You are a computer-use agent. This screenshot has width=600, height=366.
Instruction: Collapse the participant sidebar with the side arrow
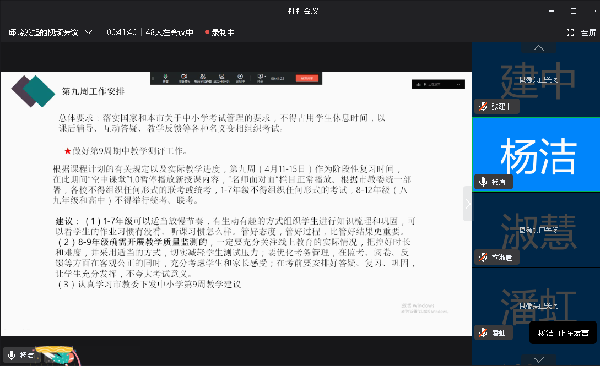(467, 204)
